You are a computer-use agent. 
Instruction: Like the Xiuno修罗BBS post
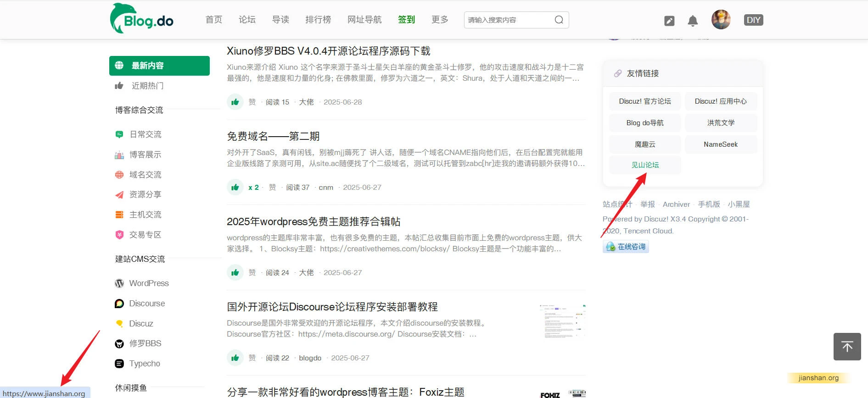pyautogui.click(x=235, y=102)
